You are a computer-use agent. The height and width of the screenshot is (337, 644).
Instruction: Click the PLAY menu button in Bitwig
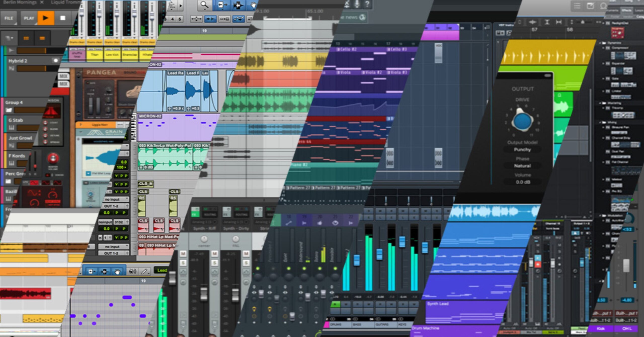[29, 18]
